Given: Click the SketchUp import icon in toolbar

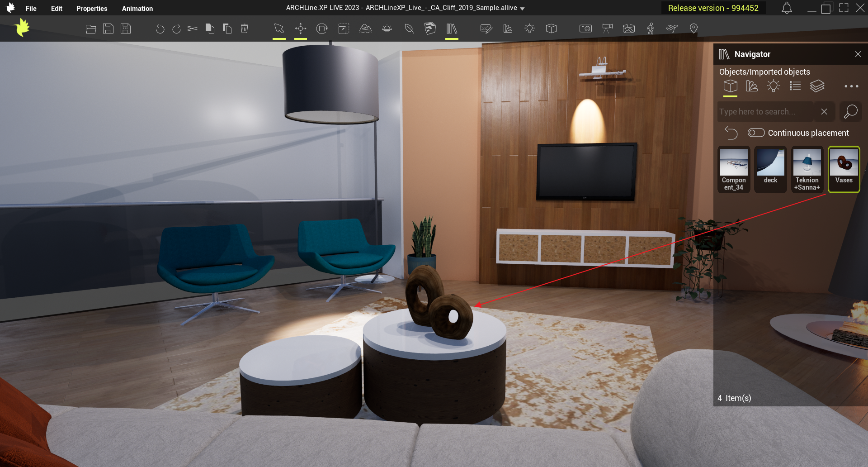Looking at the screenshot, I should (x=430, y=29).
